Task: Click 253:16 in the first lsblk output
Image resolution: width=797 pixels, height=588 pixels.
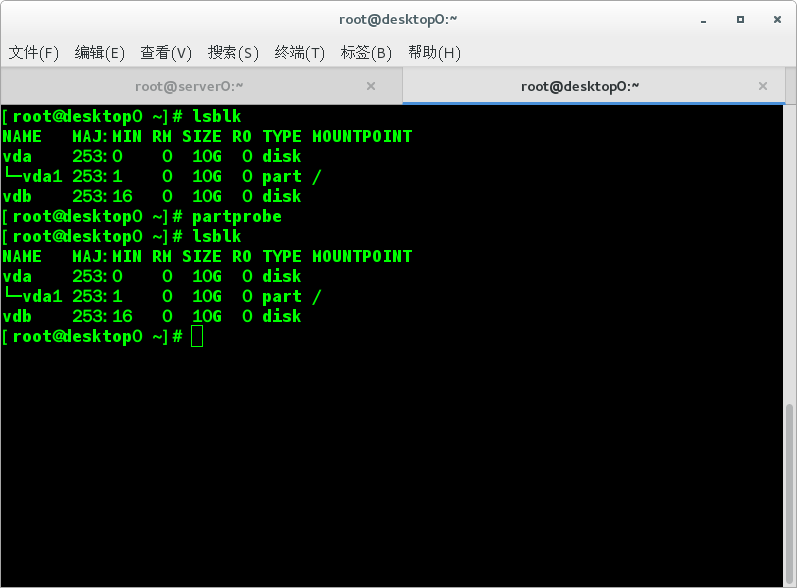Action: (102, 197)
